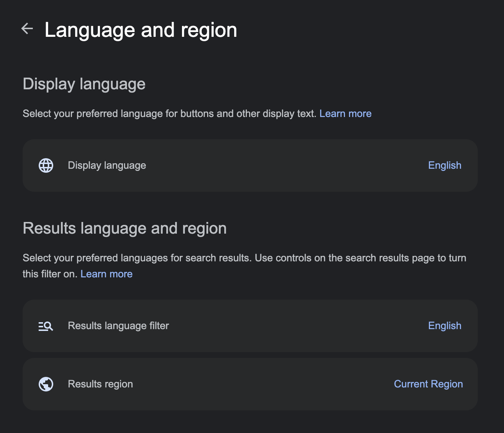Click the Display language section heading
This screenshot has height=433, width=504.
click(84, 84)
